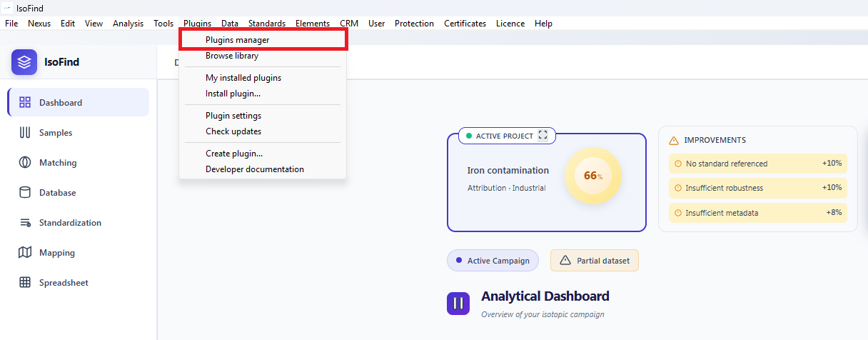The image size is (868, 340).
Task: Click the Analytical Dashboard heading
Action: click(x=545, y=296)
